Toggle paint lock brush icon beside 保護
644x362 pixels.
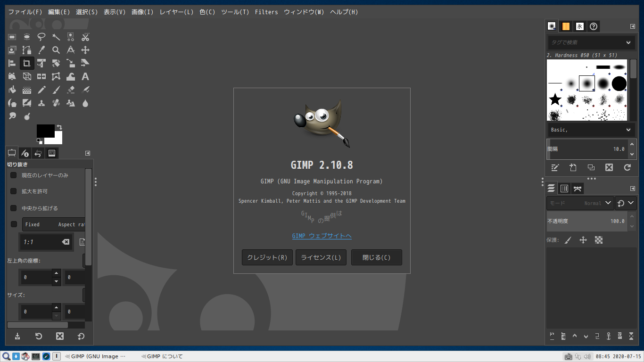coord(568,240)
